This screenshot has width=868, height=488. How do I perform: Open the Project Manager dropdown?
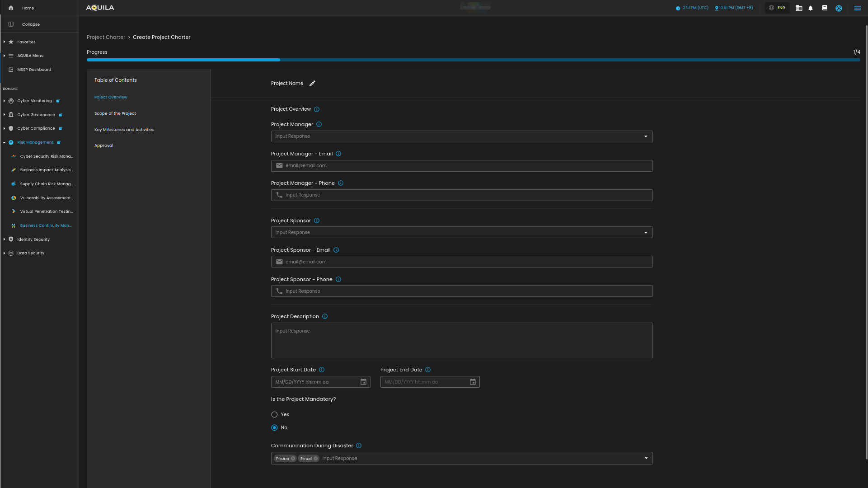coord(461,136)
